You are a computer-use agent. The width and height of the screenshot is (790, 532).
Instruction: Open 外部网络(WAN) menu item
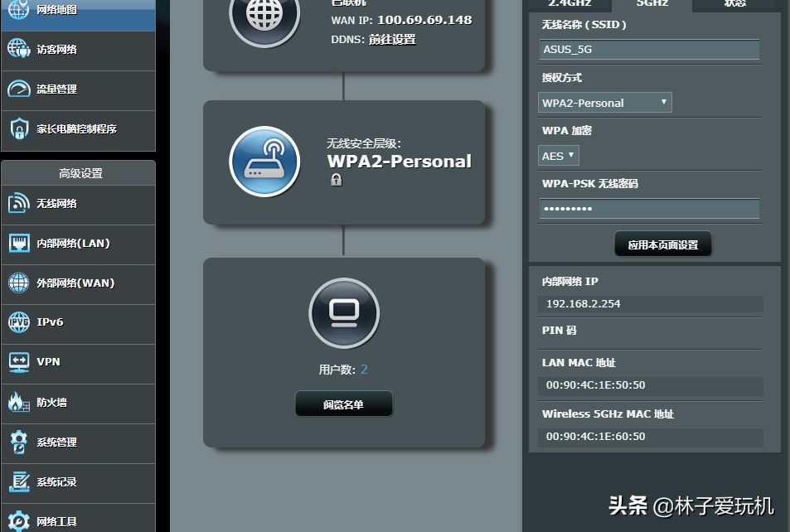click(x=75, y=283)
